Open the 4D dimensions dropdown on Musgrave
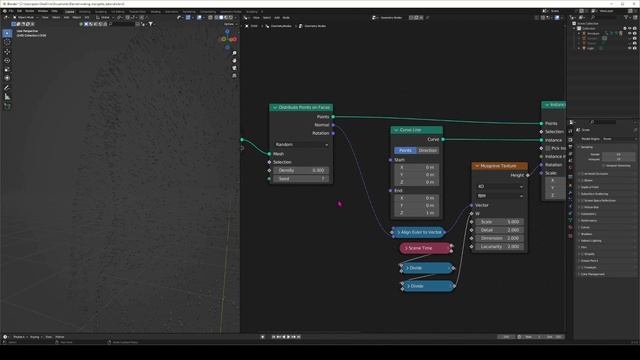The image size is (640, 360). click(x=500, y=187)
